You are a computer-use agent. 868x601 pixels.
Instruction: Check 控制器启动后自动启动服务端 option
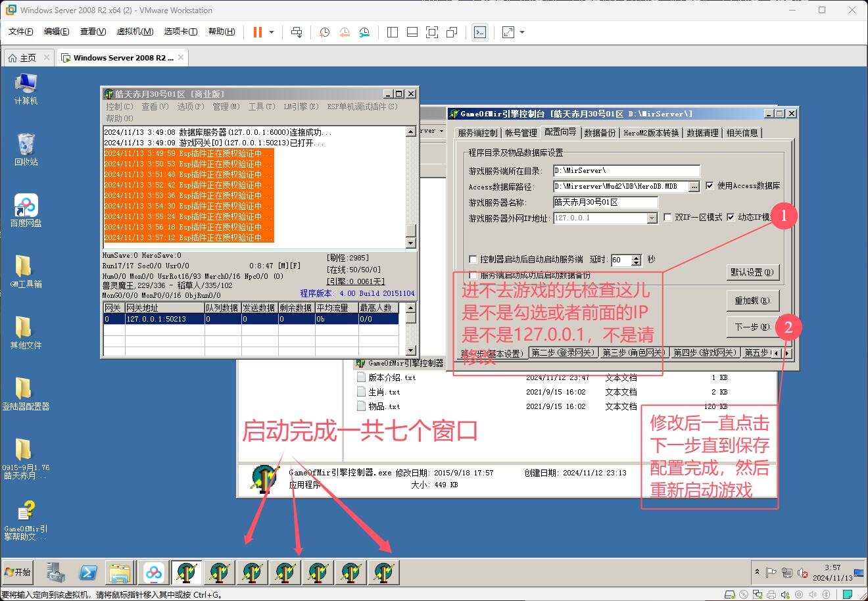point(473,260)
